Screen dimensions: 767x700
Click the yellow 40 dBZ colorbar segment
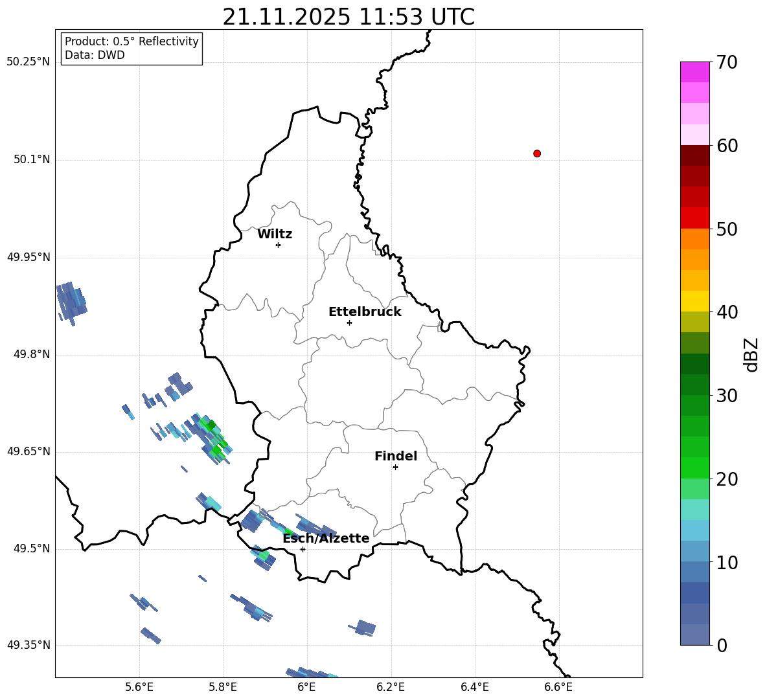tap(694, 301)
